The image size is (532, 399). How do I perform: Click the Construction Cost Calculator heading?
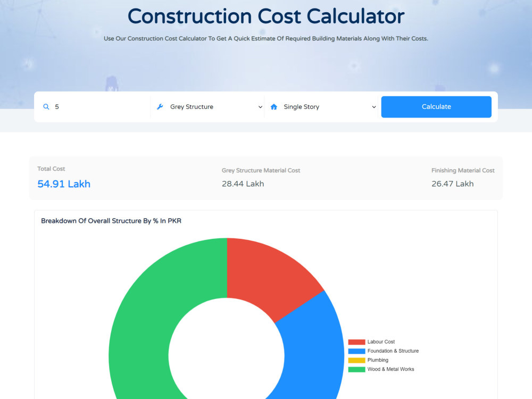click(x=266, y=16)
